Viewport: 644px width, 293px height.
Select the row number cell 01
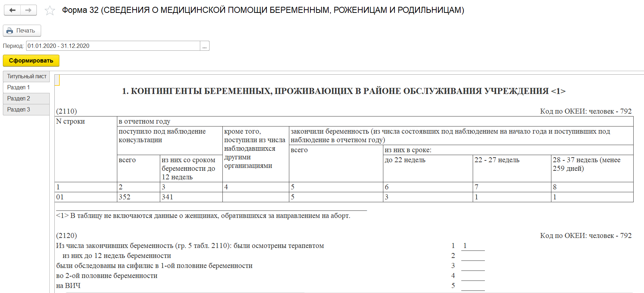click(x=86, y=197)
